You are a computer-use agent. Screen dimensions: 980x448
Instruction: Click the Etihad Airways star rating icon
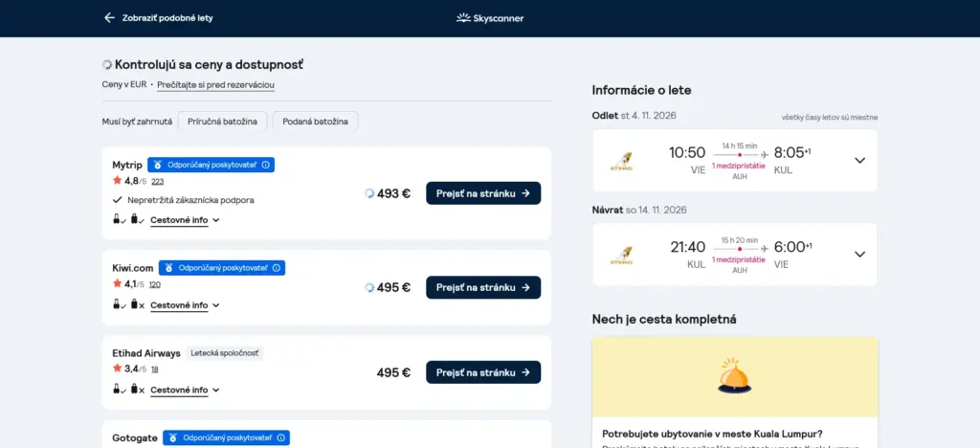[x=117, y=369]
